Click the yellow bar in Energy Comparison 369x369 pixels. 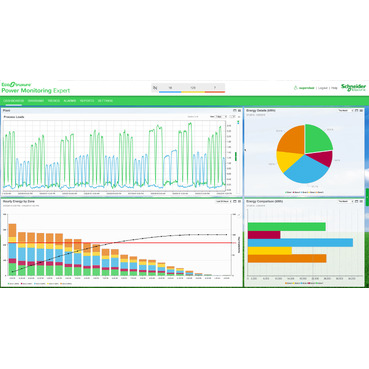point(270,251)
